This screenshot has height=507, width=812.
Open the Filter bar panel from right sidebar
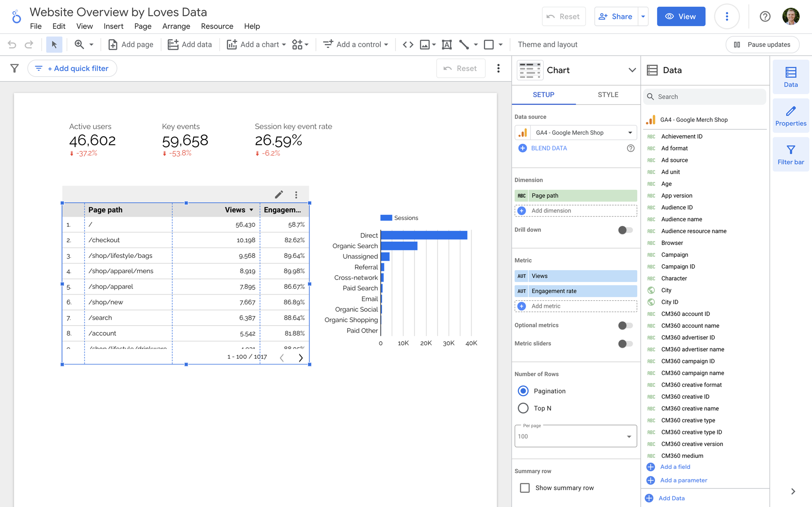click(x=790, y=154)
